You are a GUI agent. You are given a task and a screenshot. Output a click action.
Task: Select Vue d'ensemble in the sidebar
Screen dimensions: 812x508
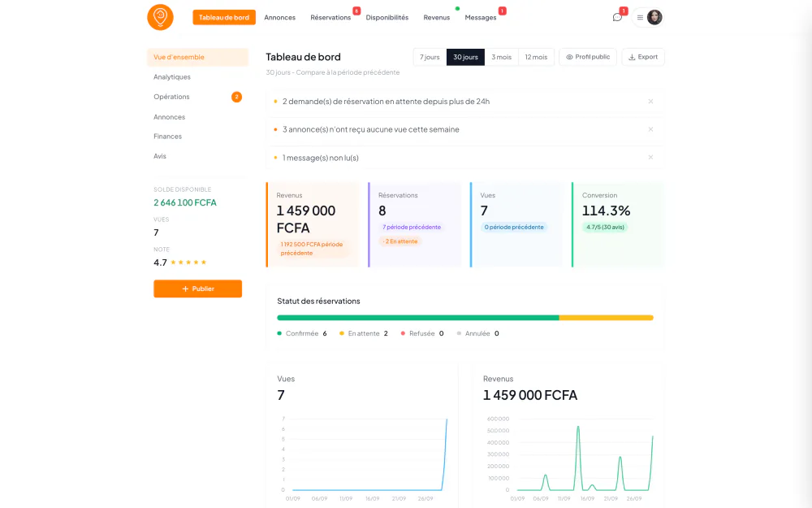click(198, 57)
